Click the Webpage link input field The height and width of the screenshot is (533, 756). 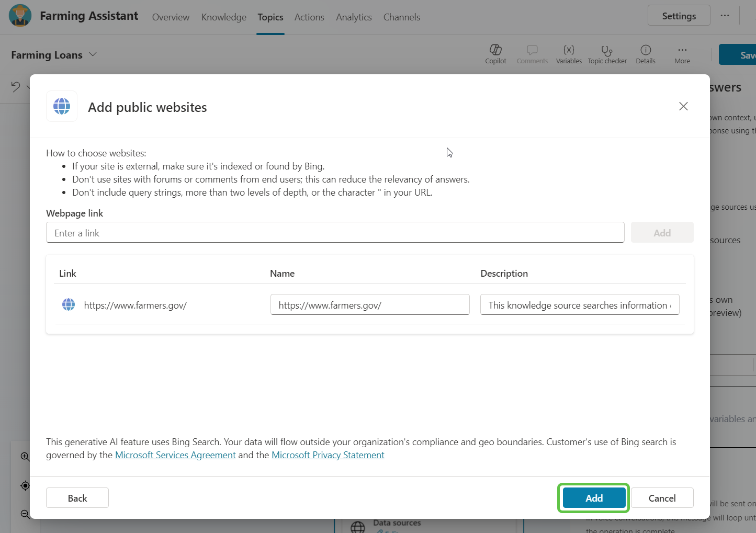click(x=335, y=233)
